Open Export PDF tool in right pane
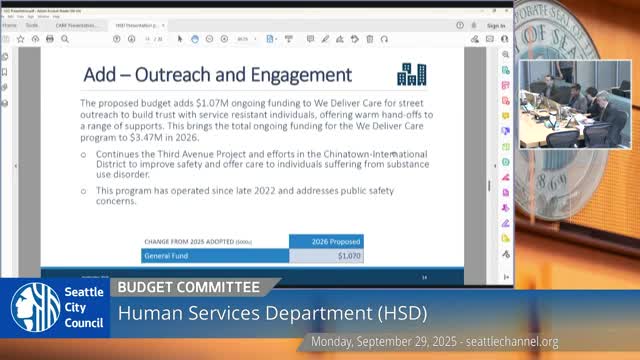 [506, 70]
